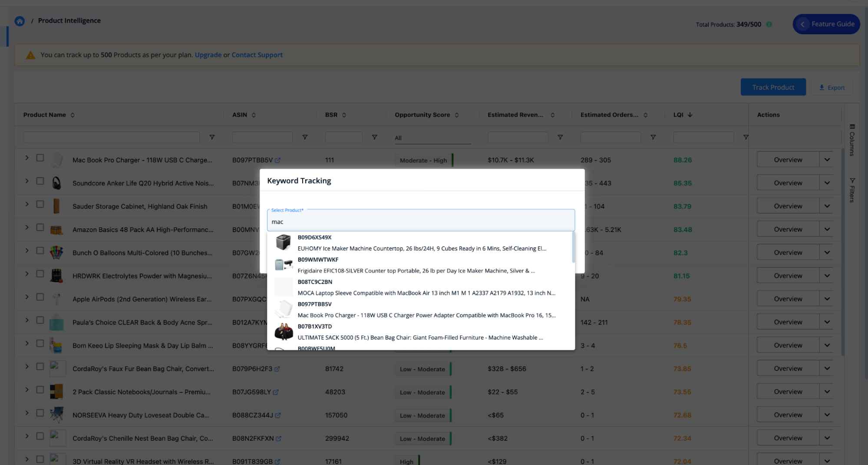Open Estimated Revenue filter funnel icon

tap(560, 138)
